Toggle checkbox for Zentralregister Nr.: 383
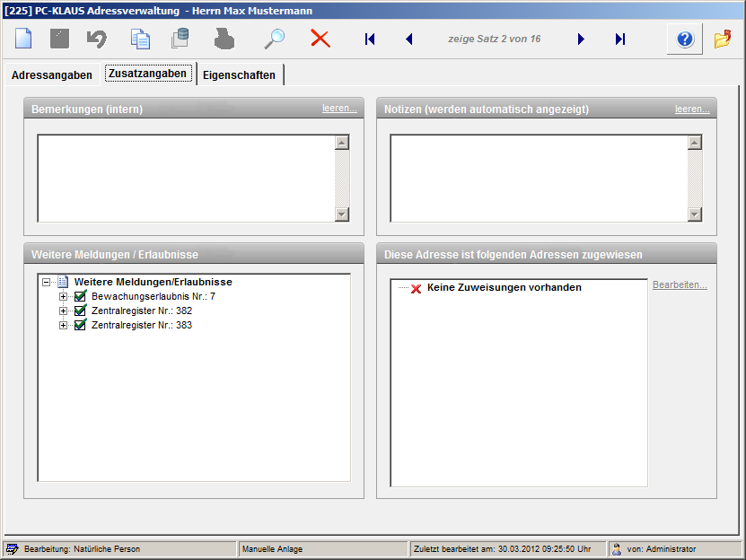This screenshot has height=560, width=746. tap(80, 325)
